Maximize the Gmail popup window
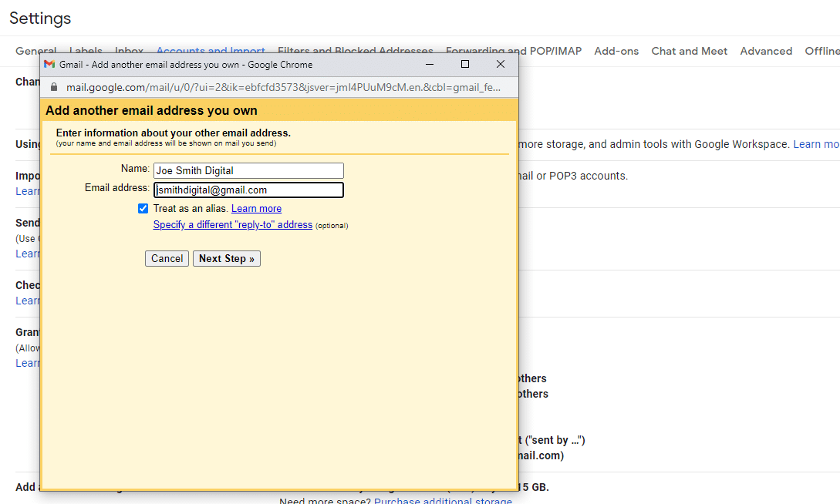This screenshot has width=840, height=504. click(464, 65)
